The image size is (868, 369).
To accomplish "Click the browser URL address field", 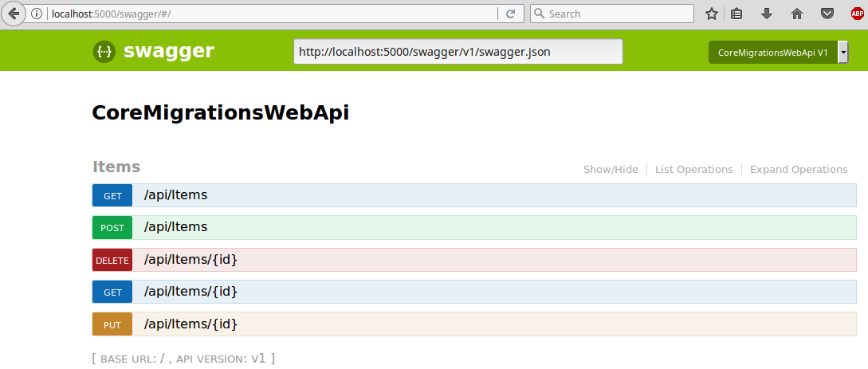I will click(x=271, y=14).
